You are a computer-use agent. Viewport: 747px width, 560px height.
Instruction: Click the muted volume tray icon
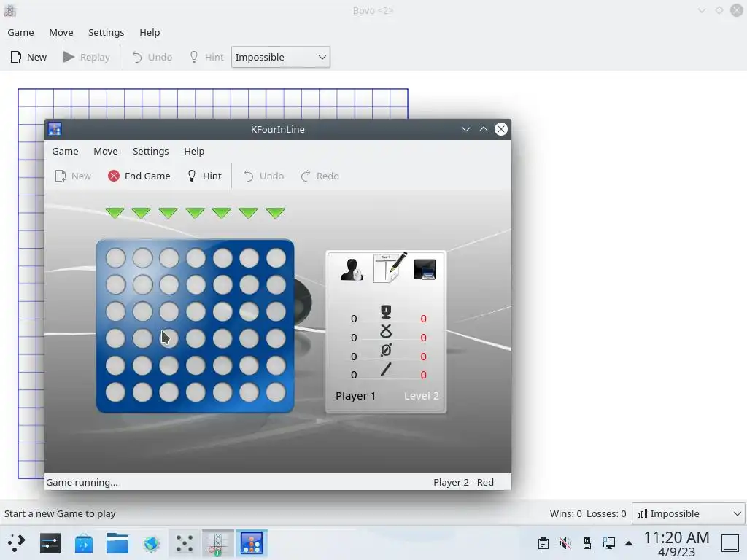pyautogui.click(x=565, y=542)
